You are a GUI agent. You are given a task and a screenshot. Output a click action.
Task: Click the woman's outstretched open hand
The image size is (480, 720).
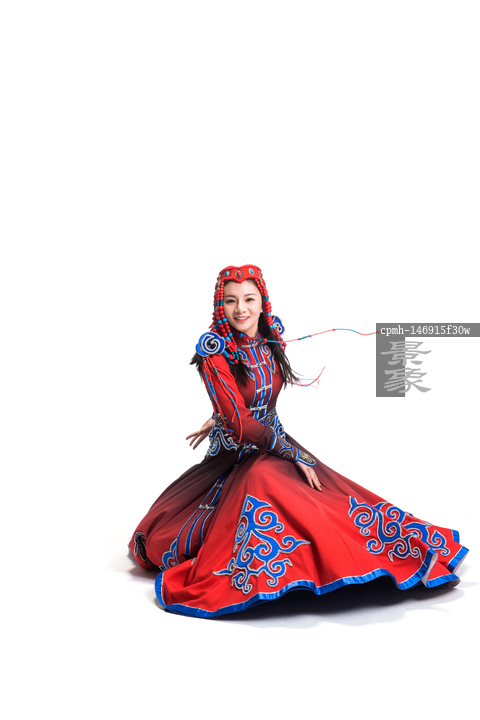pos(200,433)
